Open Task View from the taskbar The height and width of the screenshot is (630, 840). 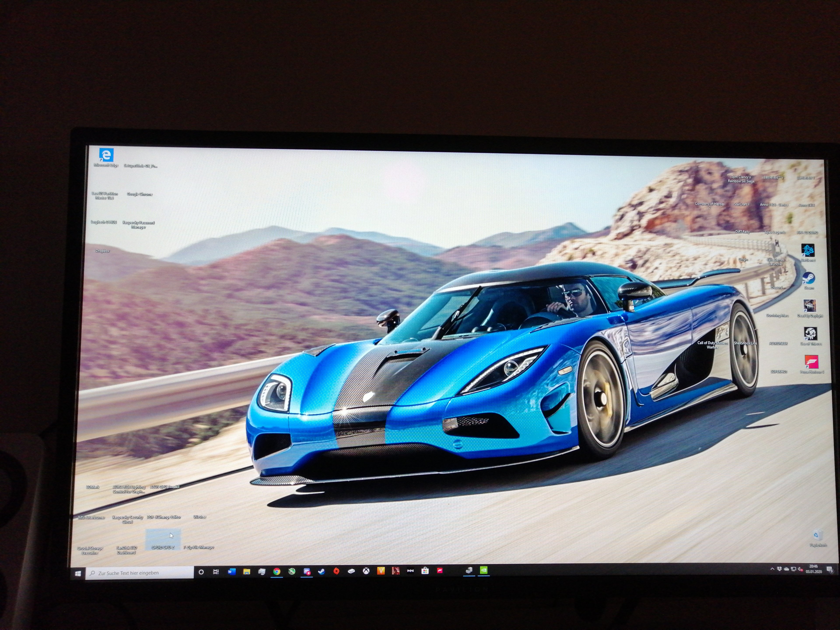point(216,572)
